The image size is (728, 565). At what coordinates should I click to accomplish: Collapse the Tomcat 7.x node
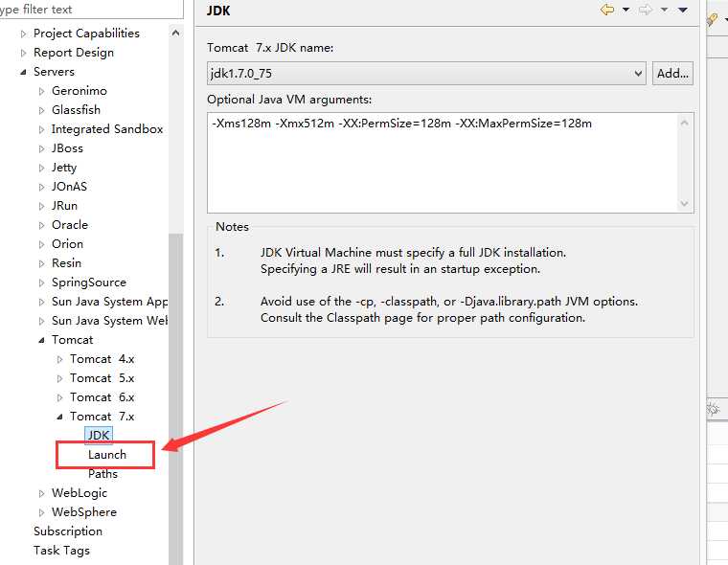pos(60,417)
